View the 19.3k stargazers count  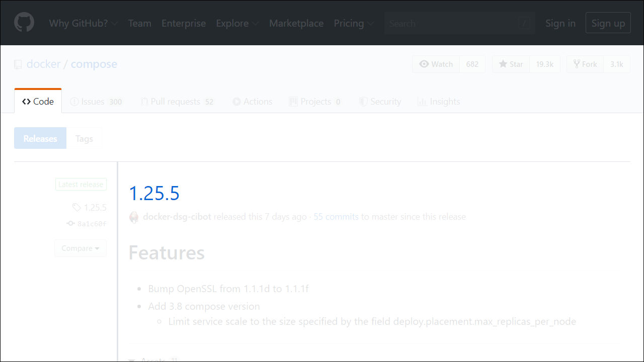click(545, 64)
